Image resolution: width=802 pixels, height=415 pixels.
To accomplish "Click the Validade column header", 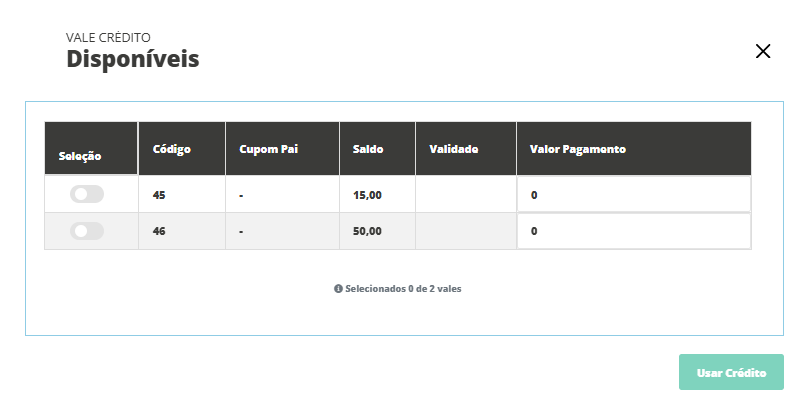I will click(454, 149).
